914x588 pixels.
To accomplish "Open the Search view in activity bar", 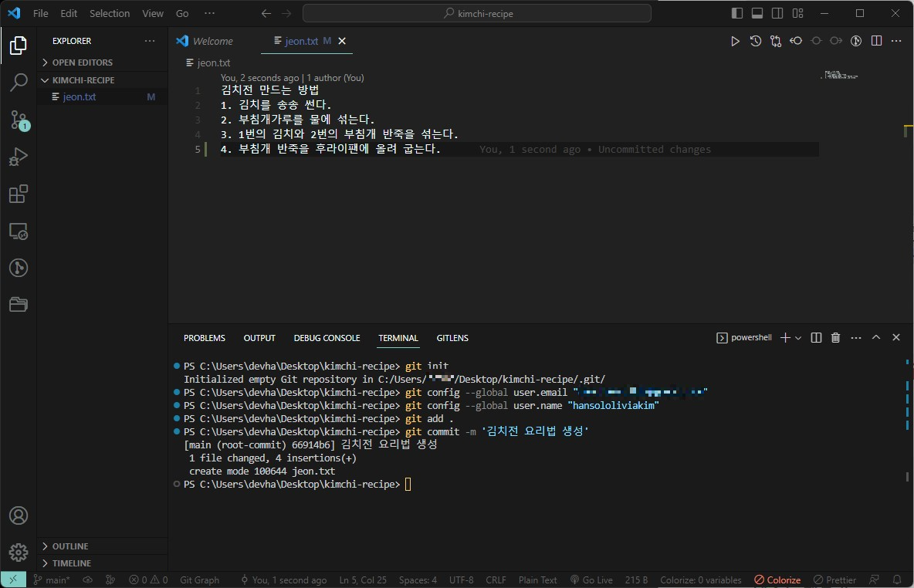I will [18, 82].
